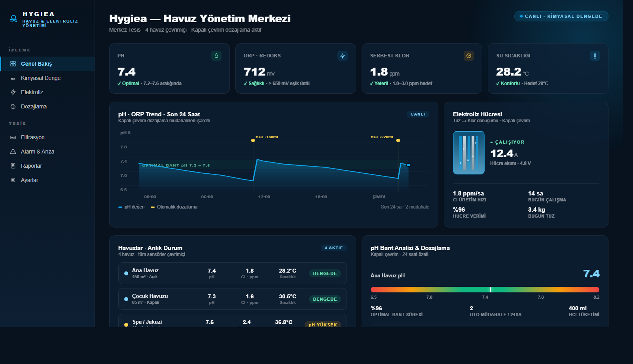The width and height of the screenshot is (633, 364).
Task: Toggle the CANLI badge on the trend chart
Action: (418, 114)
